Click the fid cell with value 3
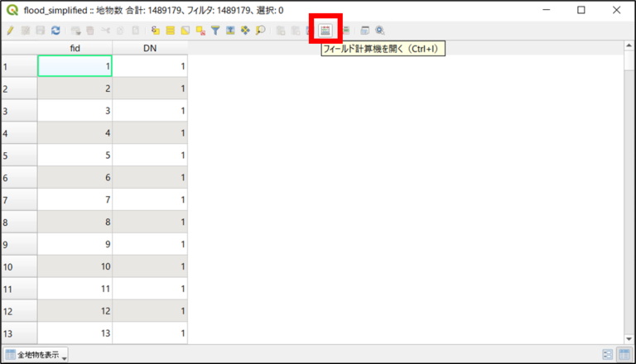 pyautogui.click(x=75, y=111)
